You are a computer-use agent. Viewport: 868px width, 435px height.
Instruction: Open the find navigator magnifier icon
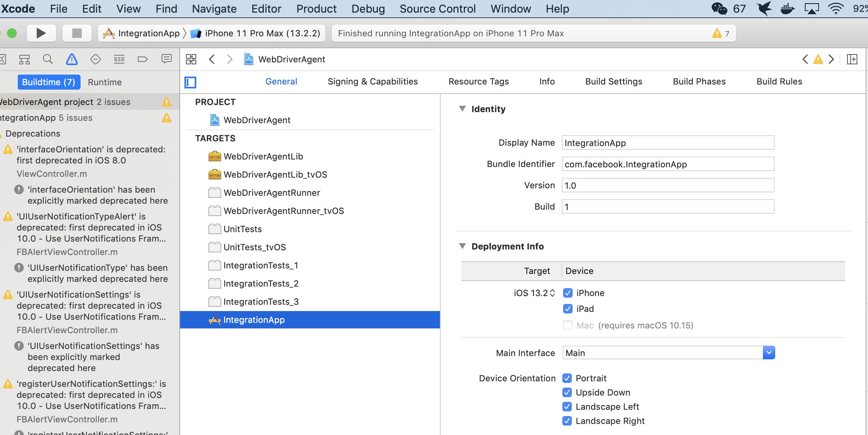(48, 60)
